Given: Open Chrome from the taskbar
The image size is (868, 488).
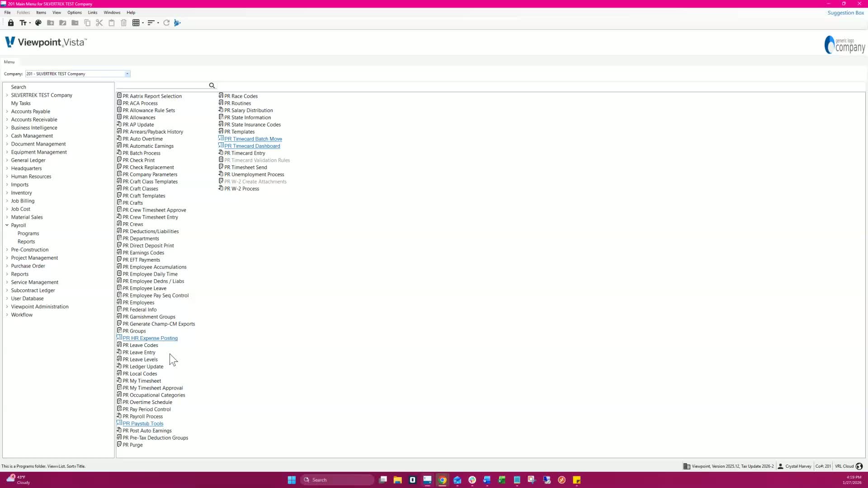Looking at the screenshot, I should click(x=443, y=480).
